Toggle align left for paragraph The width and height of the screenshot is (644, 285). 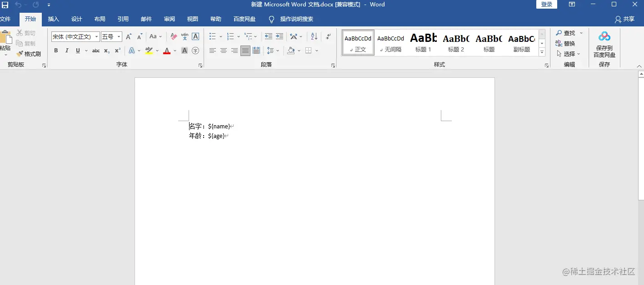click(x=213, y=51)
